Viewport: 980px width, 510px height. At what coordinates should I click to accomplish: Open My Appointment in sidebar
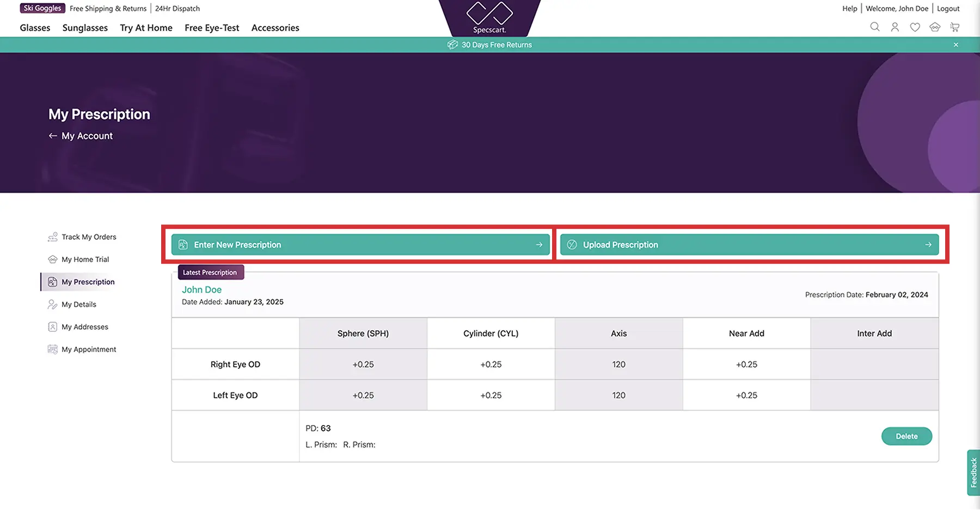click(x=89, y=349)
